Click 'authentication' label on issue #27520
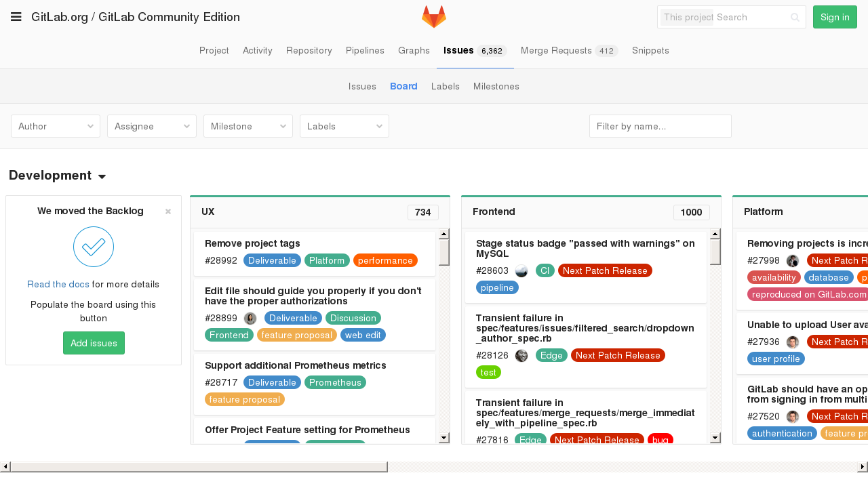Image resolution: width=868 pixels, height=488 pixels. [x=782, y=433]
